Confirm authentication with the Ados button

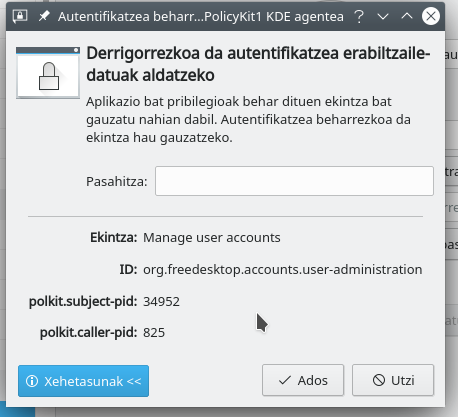click(x=303, y=380)
